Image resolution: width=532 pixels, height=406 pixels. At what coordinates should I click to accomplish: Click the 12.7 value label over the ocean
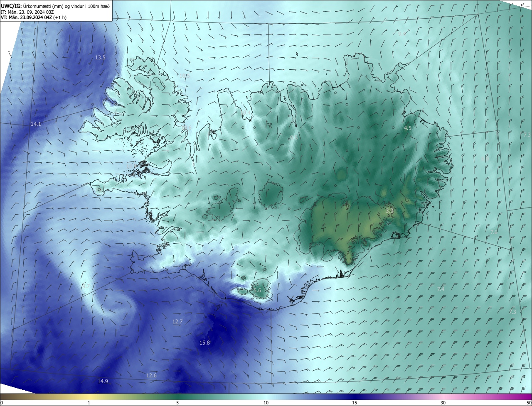click(177, 322)
